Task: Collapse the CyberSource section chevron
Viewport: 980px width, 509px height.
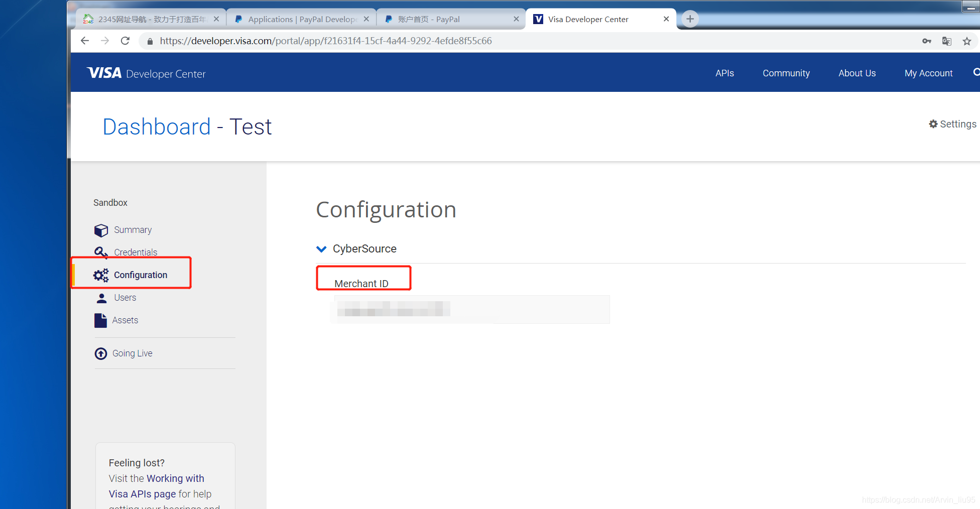Action: 321,249
